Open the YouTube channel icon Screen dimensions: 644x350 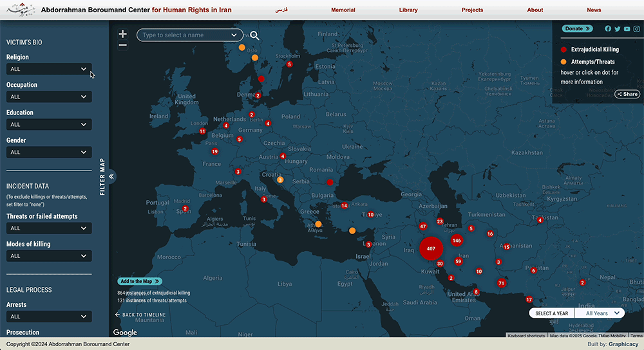627,29
